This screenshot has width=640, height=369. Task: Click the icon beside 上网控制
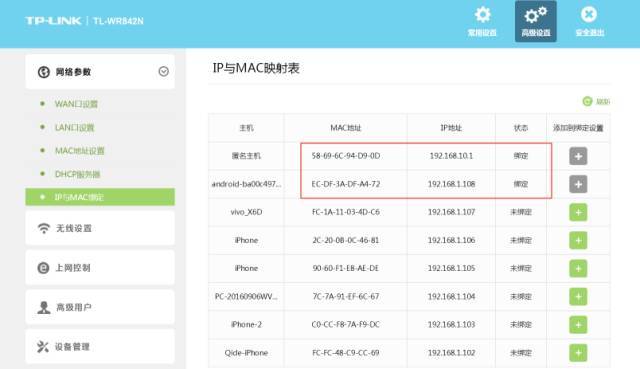click(x=43, y=268)
